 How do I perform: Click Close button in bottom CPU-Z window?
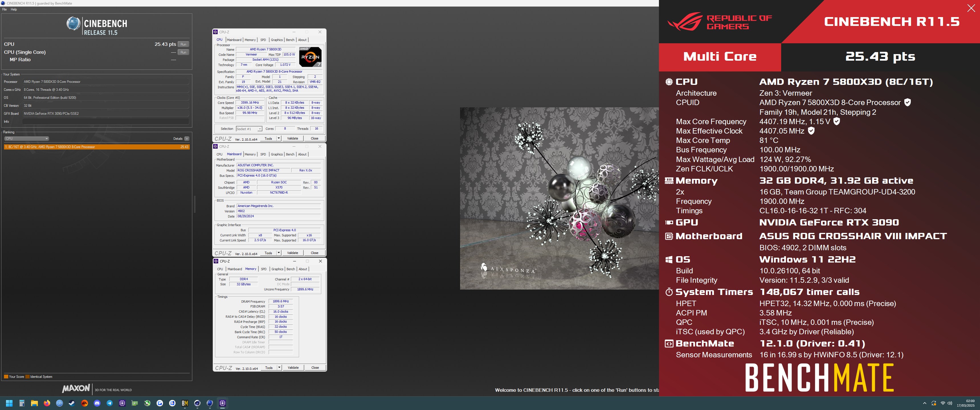(x=315, y=368)
